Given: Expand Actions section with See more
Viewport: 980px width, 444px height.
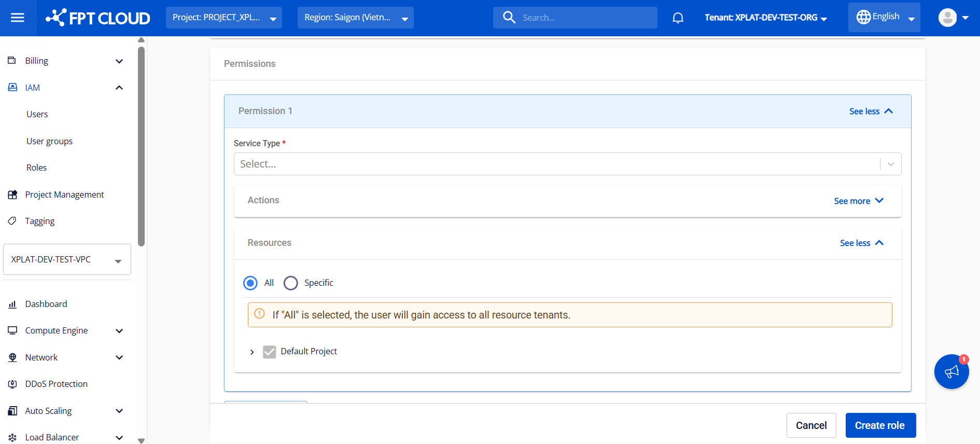Looking at the screenshot, I should tap(858, 201).
